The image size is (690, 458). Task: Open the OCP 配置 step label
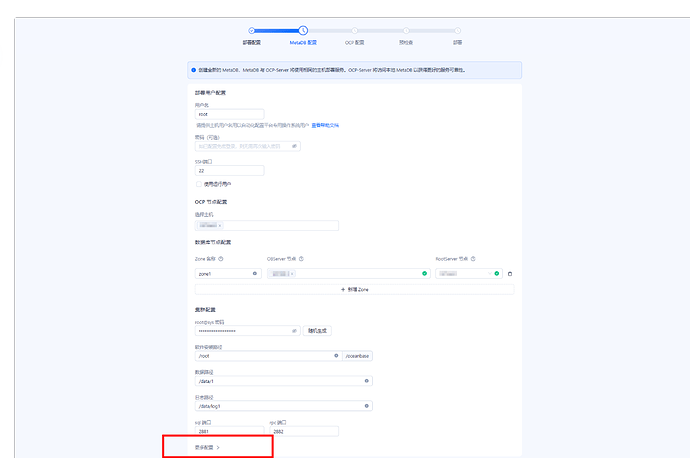point(354,43)
